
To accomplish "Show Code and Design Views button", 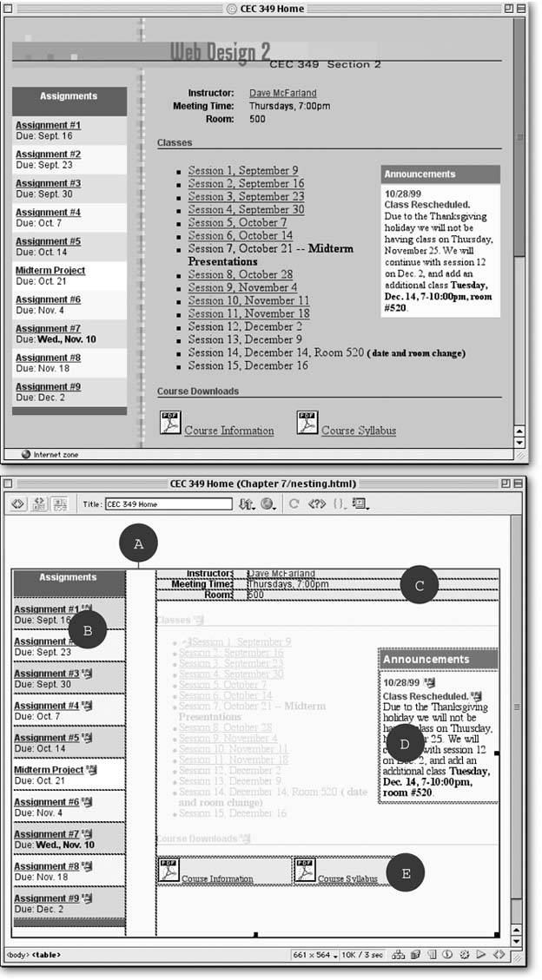I will click(39, 503).
